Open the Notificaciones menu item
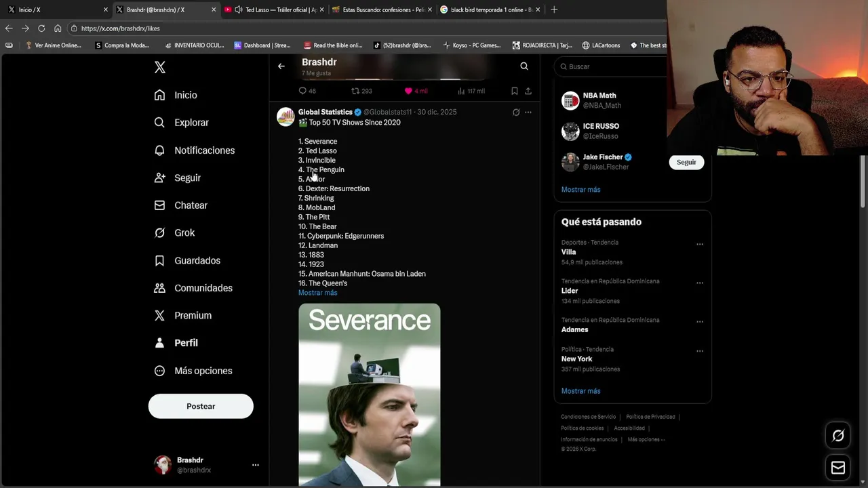868x488 pixels. pyautogui.click(x=204, y=150)
